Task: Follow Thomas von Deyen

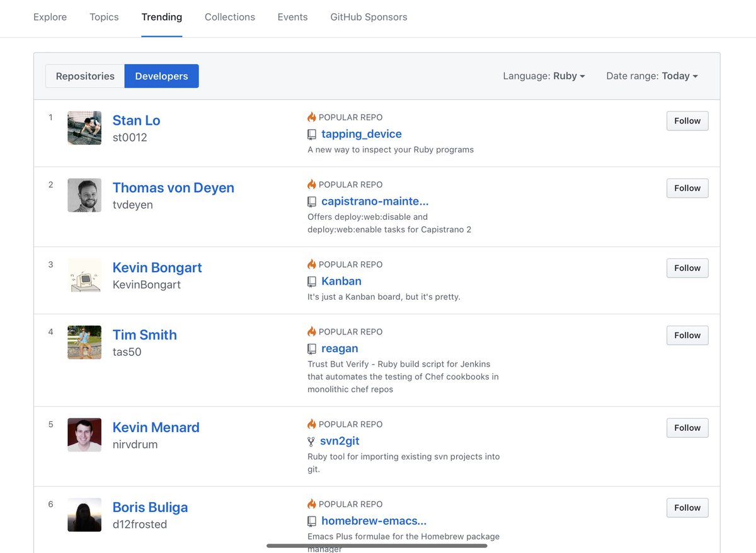Action: click(x=687, y=188)
